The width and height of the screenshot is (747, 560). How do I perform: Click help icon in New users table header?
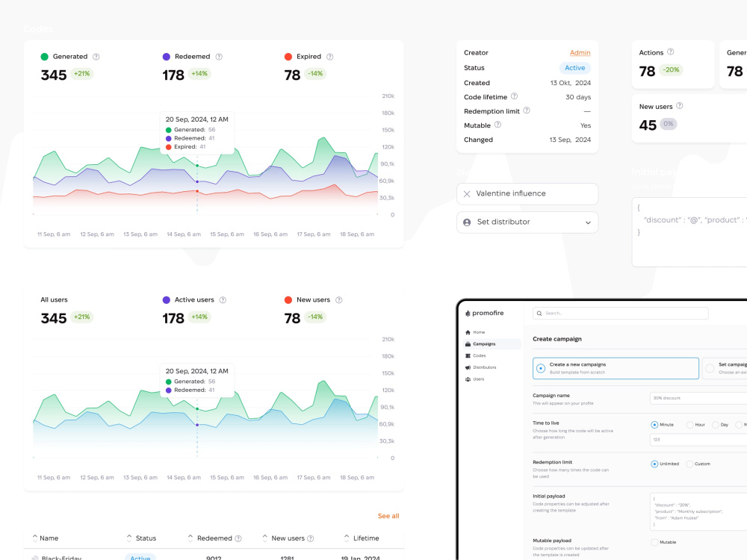(x=310, y=538)
